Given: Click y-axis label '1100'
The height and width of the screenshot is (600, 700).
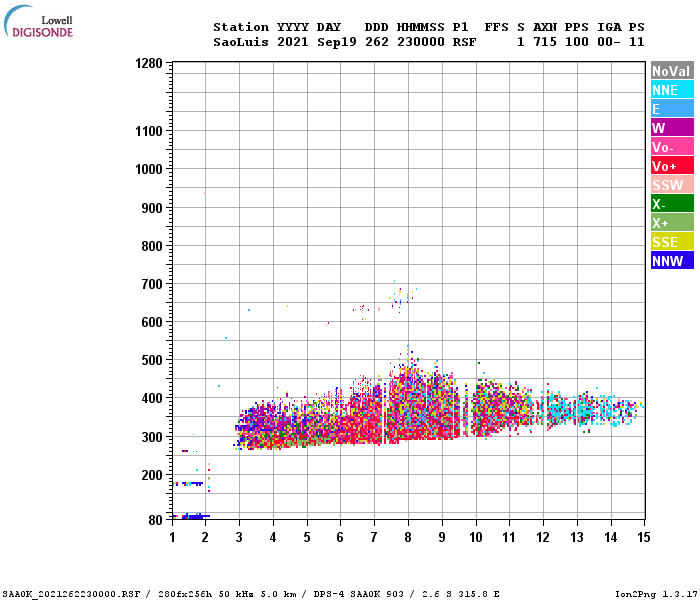Looking at the screenshot, I should click(x=149, y=131).
